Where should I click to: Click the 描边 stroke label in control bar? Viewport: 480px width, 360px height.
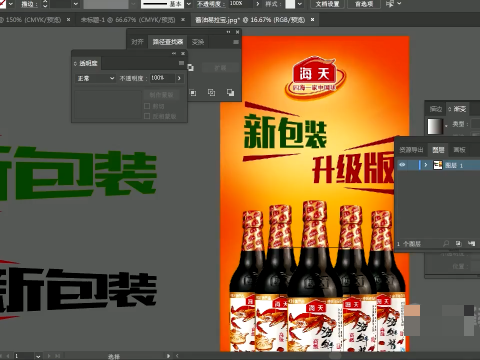point(29,4)
